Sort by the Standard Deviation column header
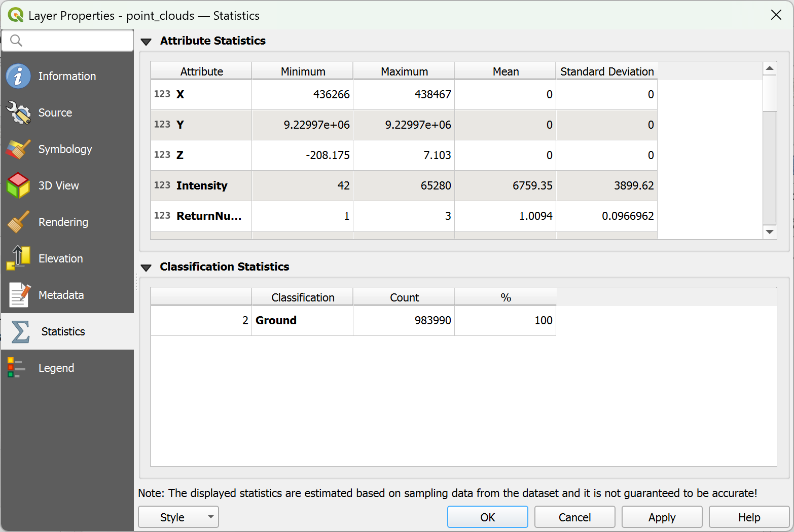 click(607, 71)
